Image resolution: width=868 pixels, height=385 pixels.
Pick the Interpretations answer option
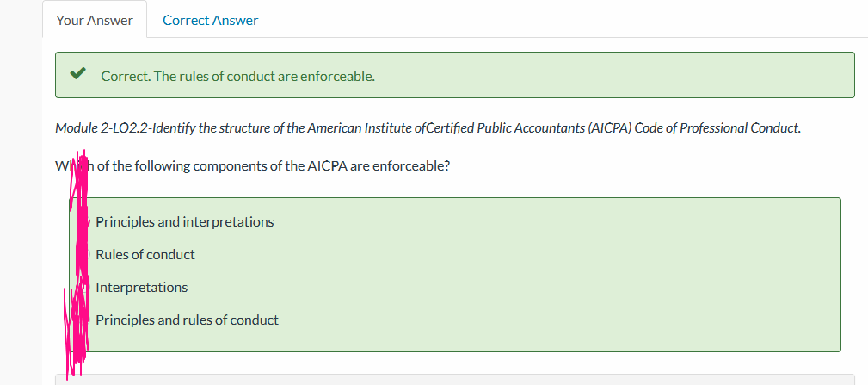pyautogui.click(x=142, y=288)
